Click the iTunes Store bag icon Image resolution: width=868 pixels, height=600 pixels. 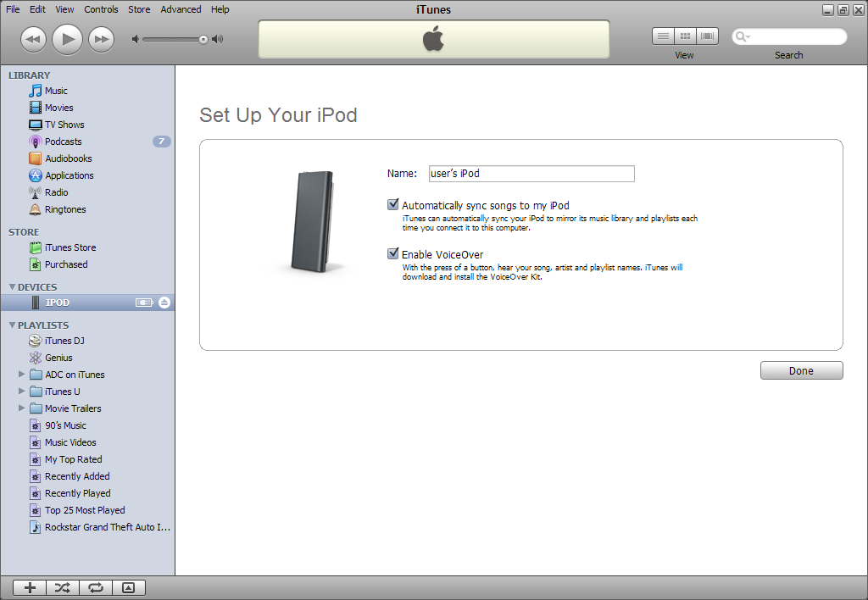[x=36, y=247]
